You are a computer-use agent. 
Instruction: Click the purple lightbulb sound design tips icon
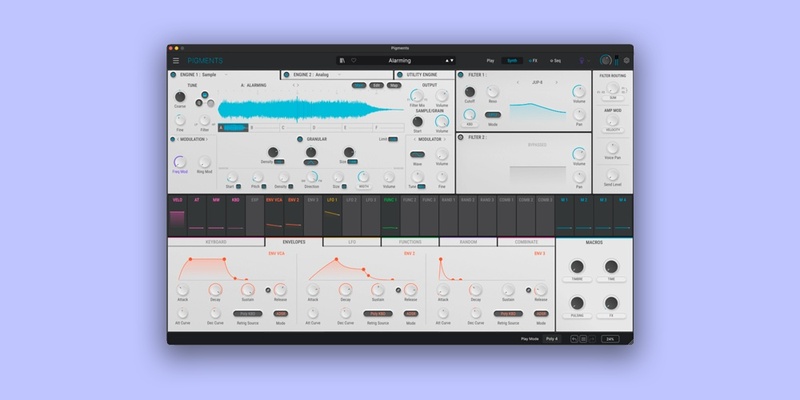581,61
